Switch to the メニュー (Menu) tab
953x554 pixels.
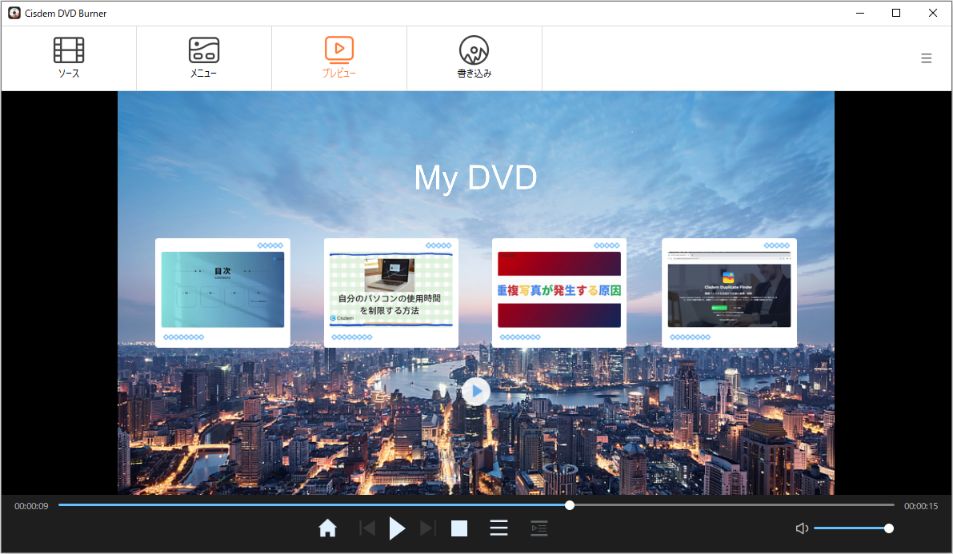[204, 58]
